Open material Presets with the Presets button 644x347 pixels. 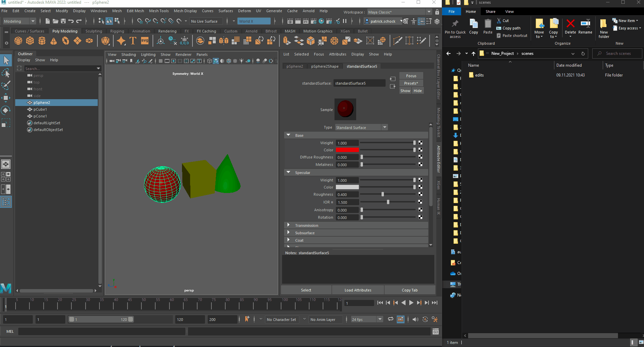(x=411, y=83)
